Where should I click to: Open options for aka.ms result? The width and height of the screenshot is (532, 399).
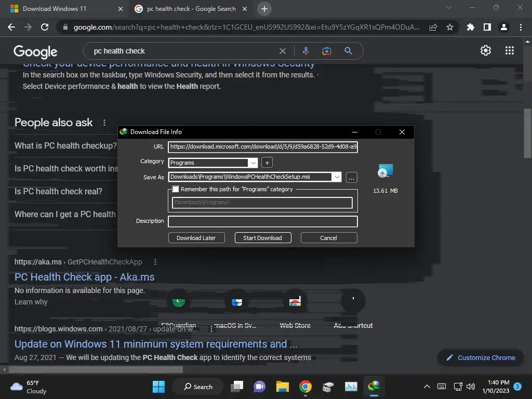pos(155,262)
